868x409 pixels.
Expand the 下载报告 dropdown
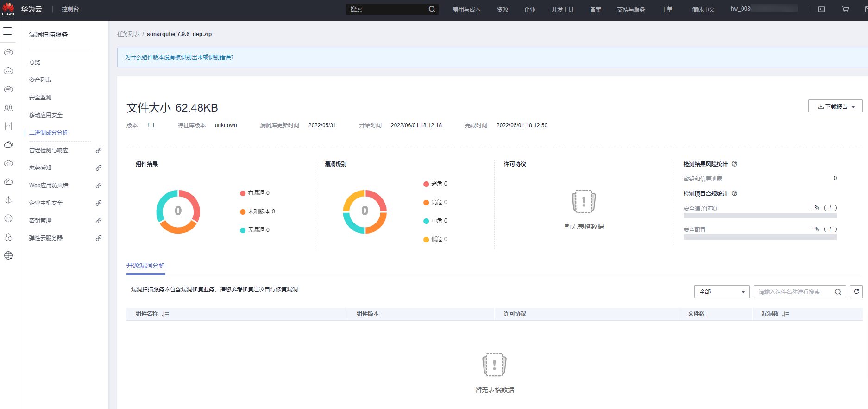pos(836,106)
